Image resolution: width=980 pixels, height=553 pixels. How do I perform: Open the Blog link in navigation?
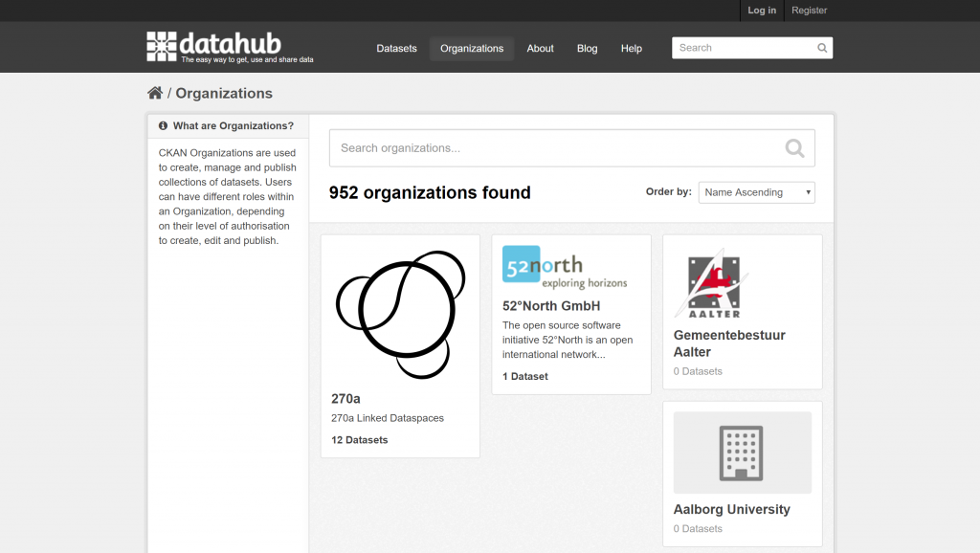[587, 49]
